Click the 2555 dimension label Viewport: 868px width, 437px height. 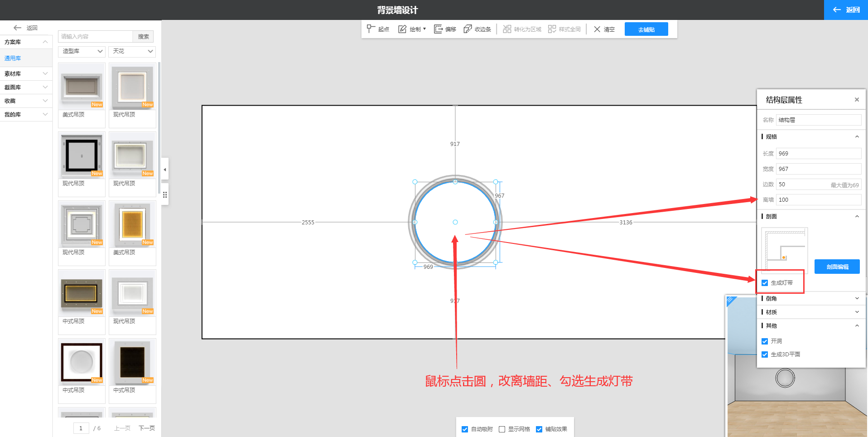pos(308,223)
